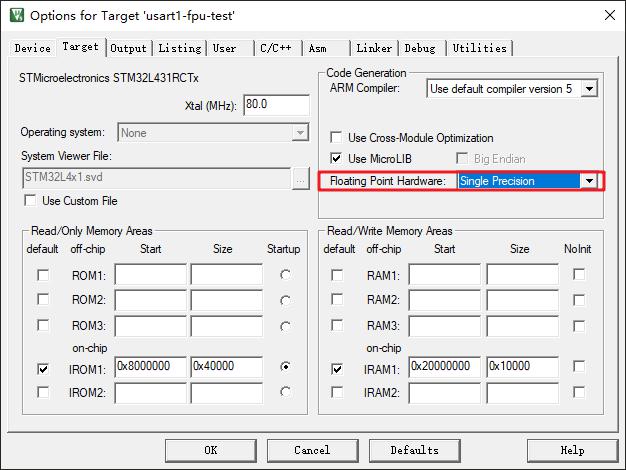Open the Utilities tab
626x470 pixels.
pyautogui.click(x=479, y=48)
